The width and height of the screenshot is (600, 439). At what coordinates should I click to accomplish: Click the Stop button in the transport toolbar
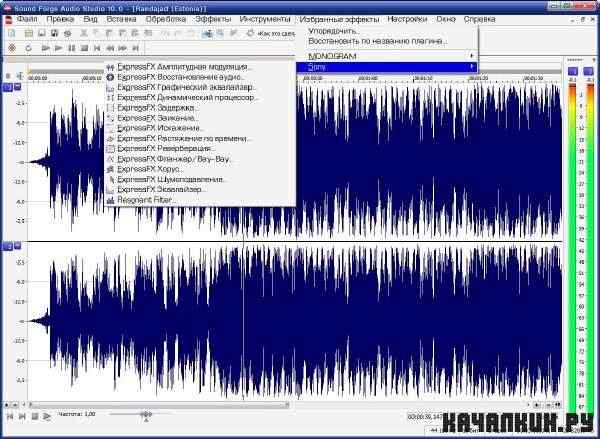coord(85,48)
